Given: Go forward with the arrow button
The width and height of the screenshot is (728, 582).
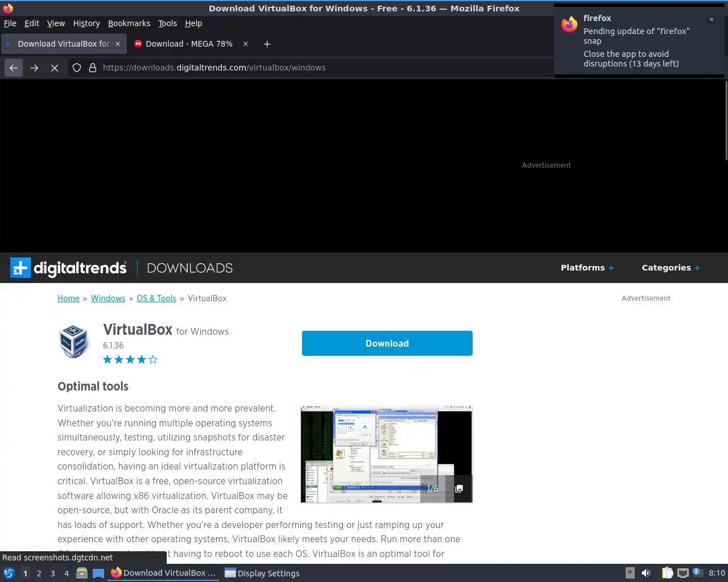Looking at the screenshot, I should (x=34, y=68).
